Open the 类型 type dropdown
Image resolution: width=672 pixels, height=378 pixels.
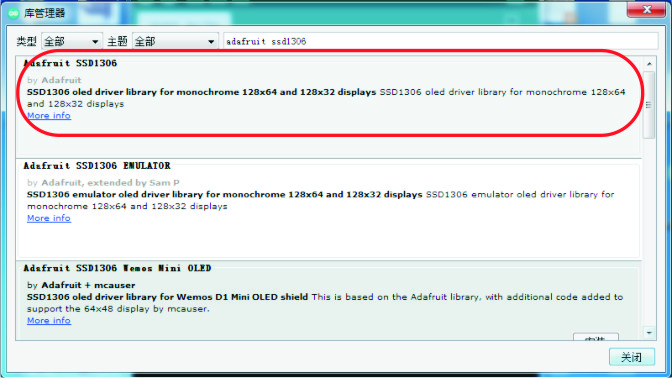tap(72, 42)
